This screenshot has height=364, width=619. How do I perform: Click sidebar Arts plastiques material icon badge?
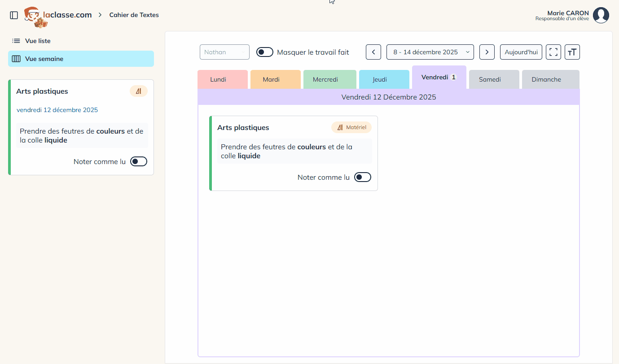click(139, 91)
